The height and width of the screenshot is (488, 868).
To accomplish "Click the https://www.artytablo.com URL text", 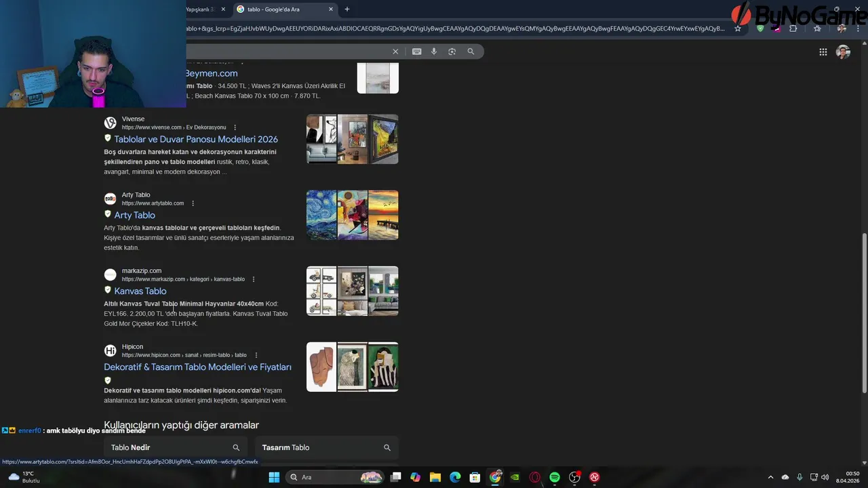I will (x=153, y=203).
